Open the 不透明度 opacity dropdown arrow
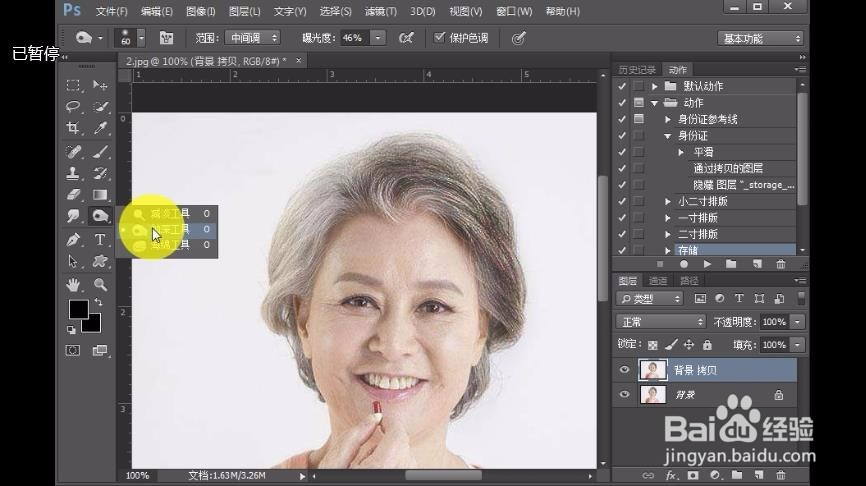This screenshot has width=866, height=486. click(798, 321)
